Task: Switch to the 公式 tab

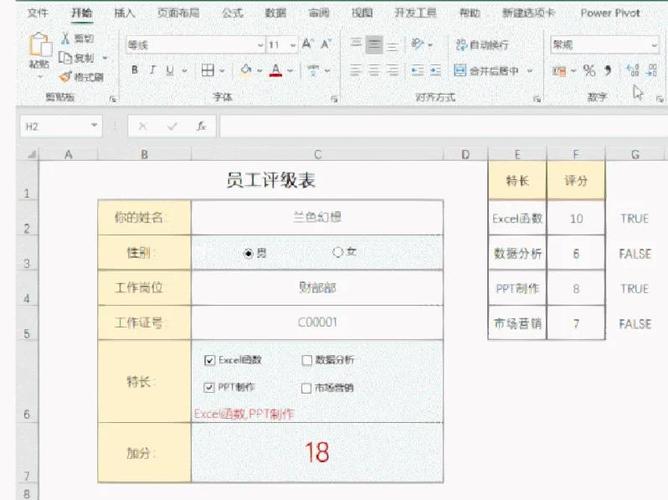Action: [232, 13]
